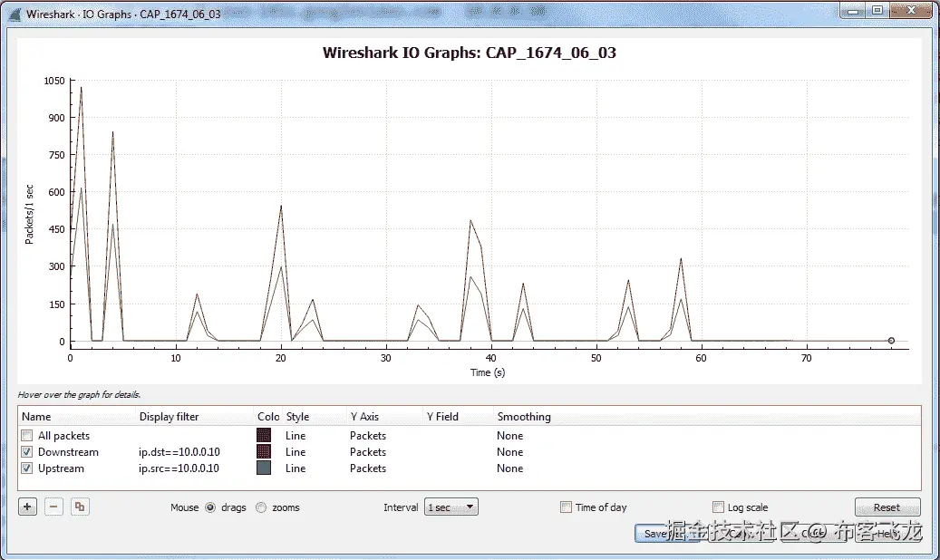
Task: Uncheck the Upstream graph checkbox
Action: pyautogui.click(x=26, y=468)
